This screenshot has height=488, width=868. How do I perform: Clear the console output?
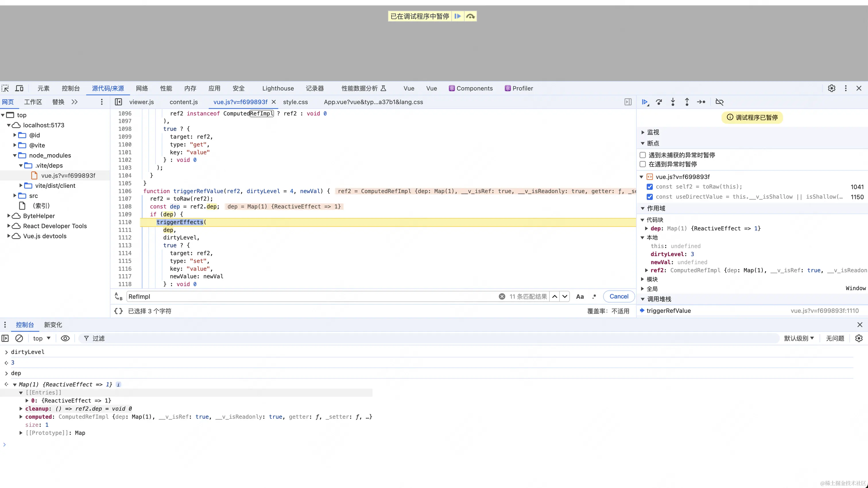[19, 338]
